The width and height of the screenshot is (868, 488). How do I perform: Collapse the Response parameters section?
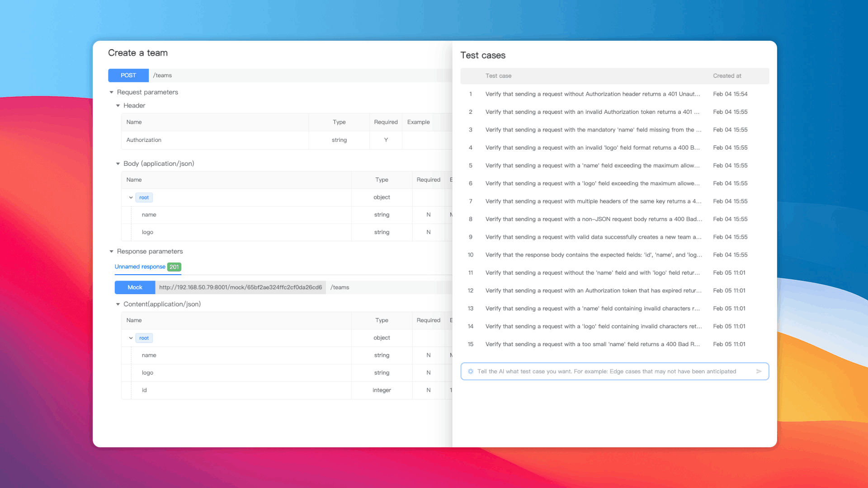[x=111, y=251]
